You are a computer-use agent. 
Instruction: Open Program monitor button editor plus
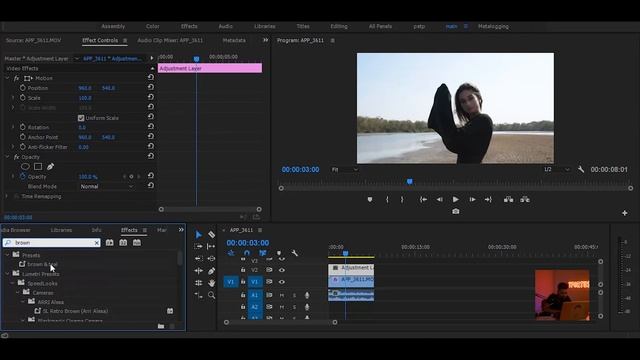pyautogui.click(x=624, y=213)
